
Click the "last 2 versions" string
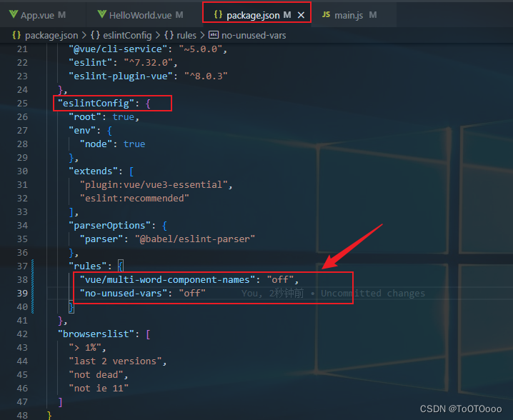(x=115, y=361)
